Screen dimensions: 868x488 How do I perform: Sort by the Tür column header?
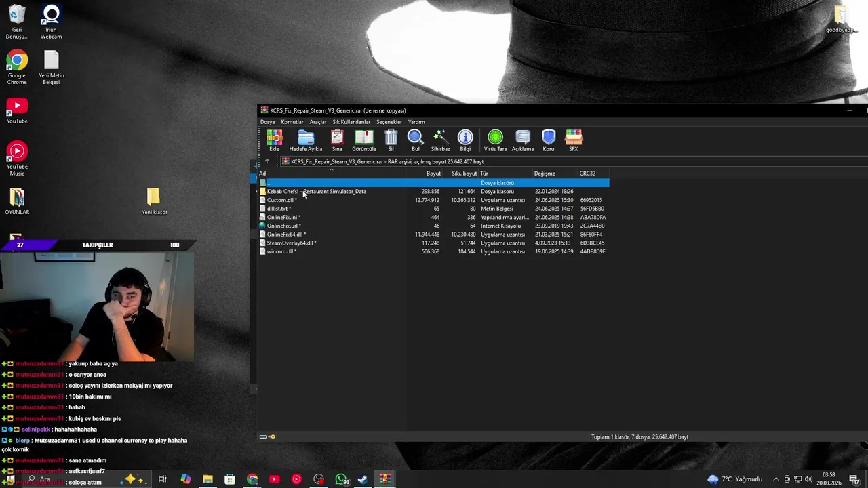505,174
